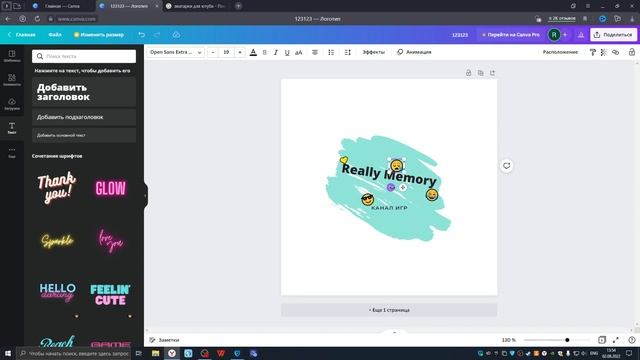
Task: Open the More options in sidebar
Action: [x=12, y=152]
